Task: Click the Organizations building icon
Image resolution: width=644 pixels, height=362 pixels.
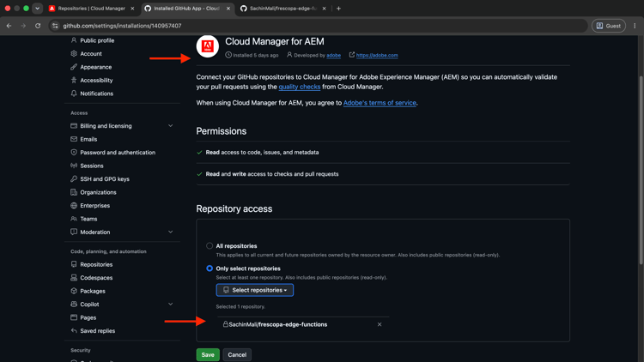Action: 74,192
